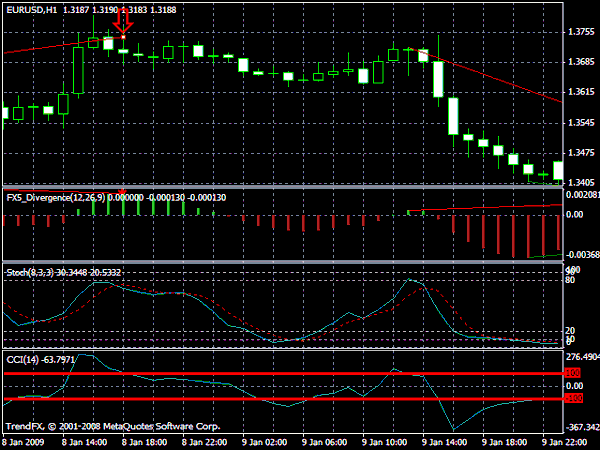Select the upper red CCI 100 level line

pyautogui.click(x=284, y=373)
